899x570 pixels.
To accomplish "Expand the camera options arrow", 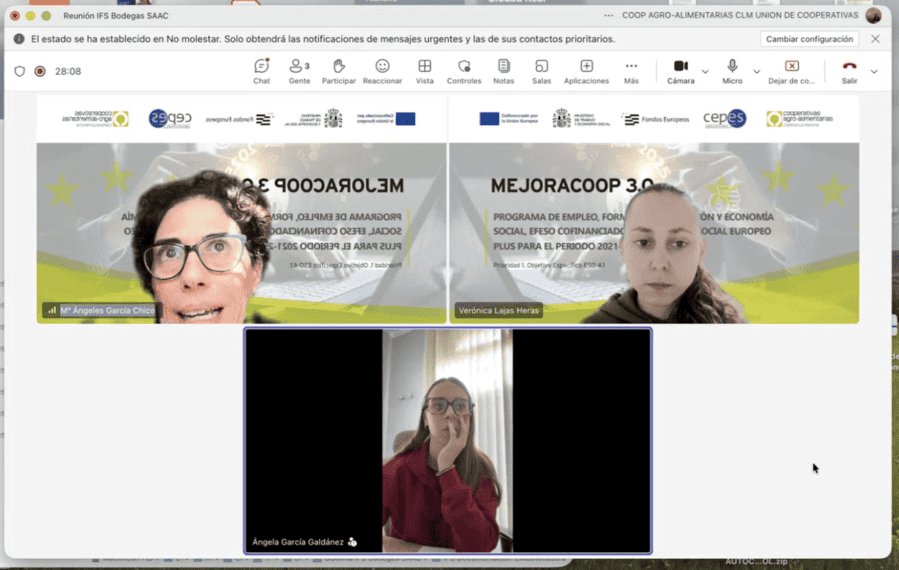I will pyautogui.click(x=705, y=72).
